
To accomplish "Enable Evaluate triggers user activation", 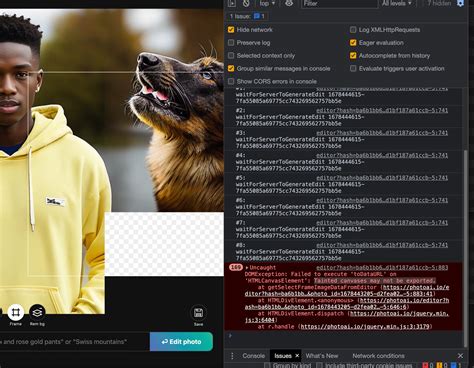I will click(x=353, y=68).
